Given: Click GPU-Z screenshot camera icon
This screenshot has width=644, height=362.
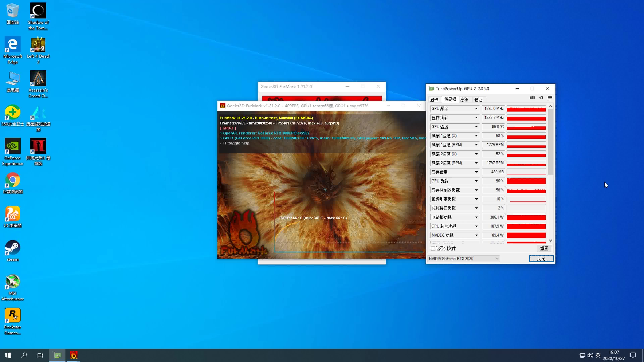Looking at the screenshot, I should [532, 98].
